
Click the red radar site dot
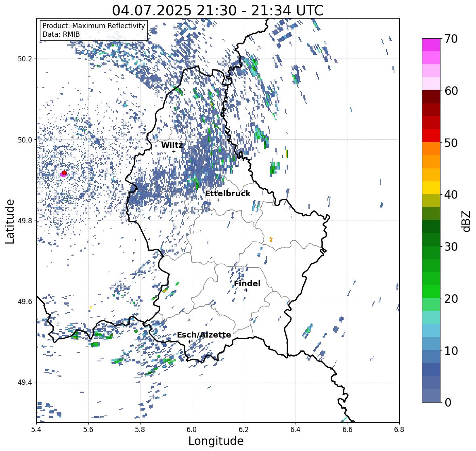[64, 173]
